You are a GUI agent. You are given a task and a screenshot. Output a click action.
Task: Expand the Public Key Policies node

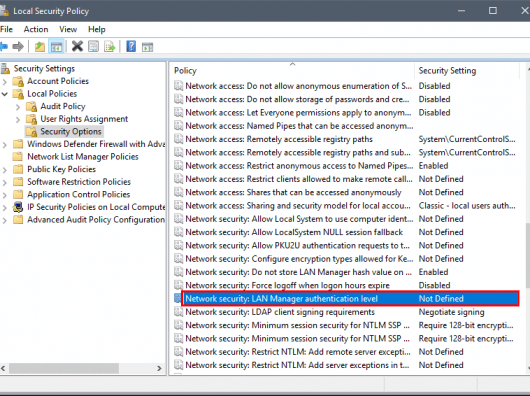[x=5, y=170]
